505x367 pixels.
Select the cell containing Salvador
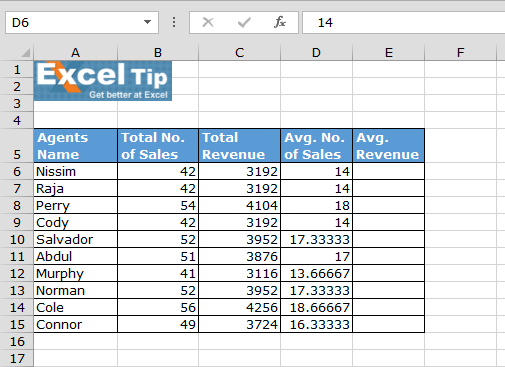click(76, 239)
